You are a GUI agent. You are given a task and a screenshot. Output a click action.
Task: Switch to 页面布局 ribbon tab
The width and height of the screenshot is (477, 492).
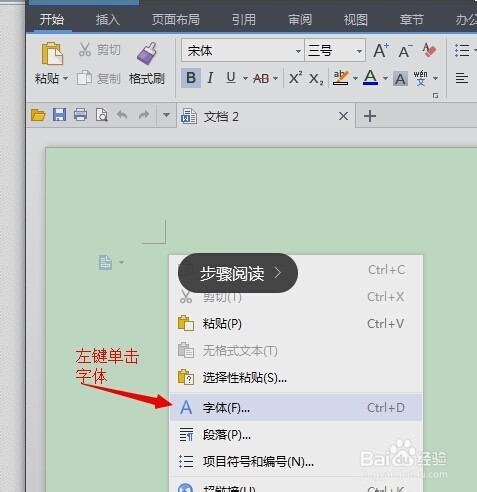[x=176, y=20]
